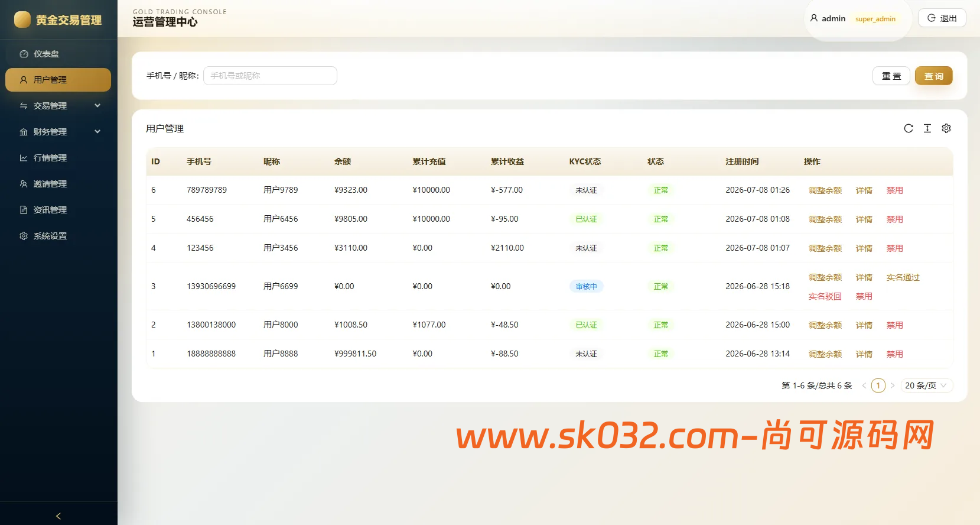Click 禁用 for user ID 1

894,354
